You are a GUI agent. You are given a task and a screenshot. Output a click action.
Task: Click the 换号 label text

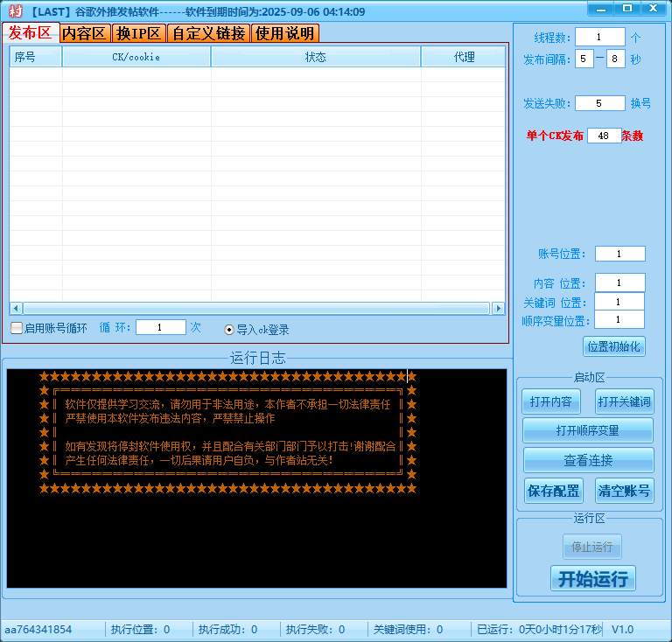click(640, 103)
